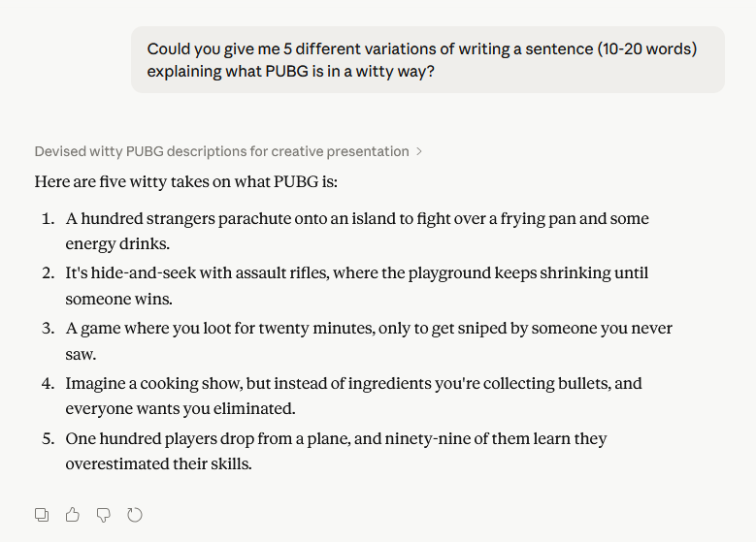Click the list number "5." marker
Viewport: 756px width, 542px height.
point(48,439)
